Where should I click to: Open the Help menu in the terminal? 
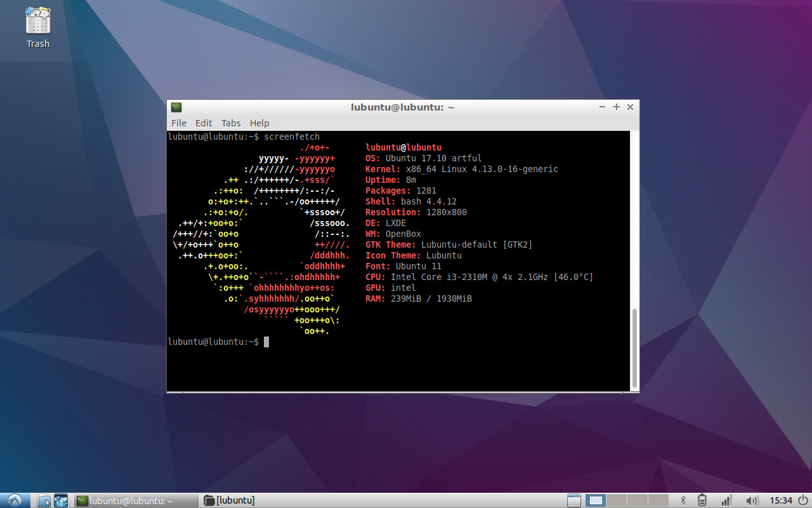259,123
